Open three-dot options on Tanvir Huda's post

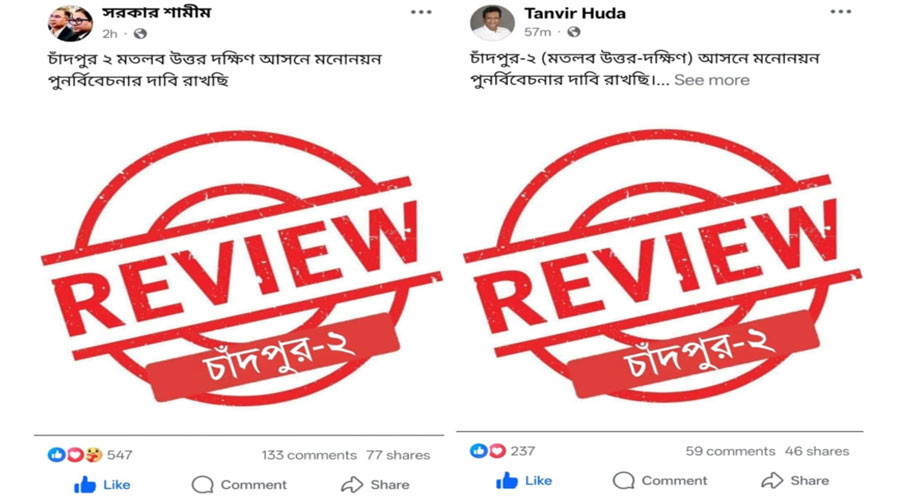click(840, 11)
